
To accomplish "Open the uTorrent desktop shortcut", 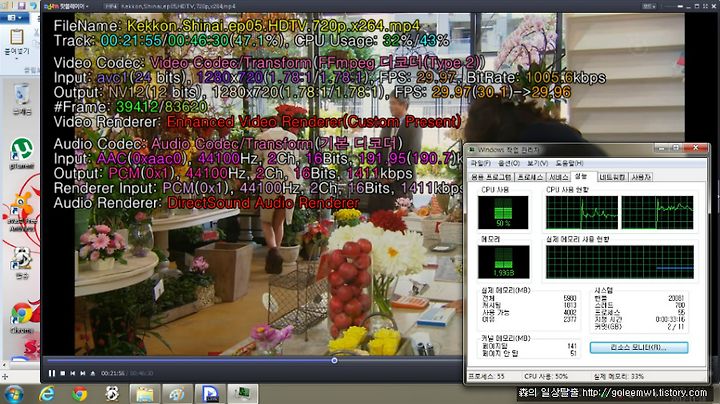I will (x=22, y=154).
